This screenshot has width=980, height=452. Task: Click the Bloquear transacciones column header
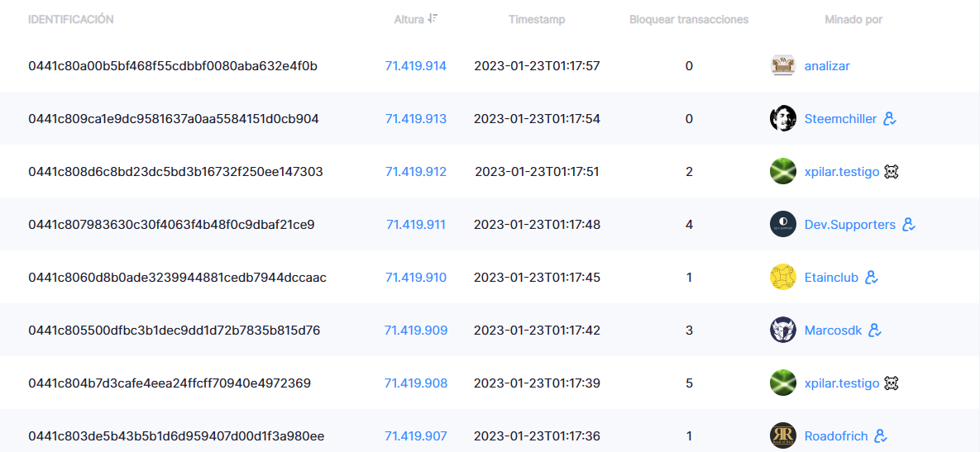click(689, 19)
